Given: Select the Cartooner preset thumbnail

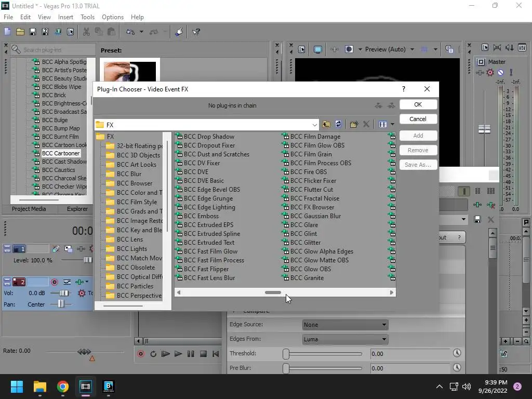Looking at the screenshot, I should [x=129, y=71].
